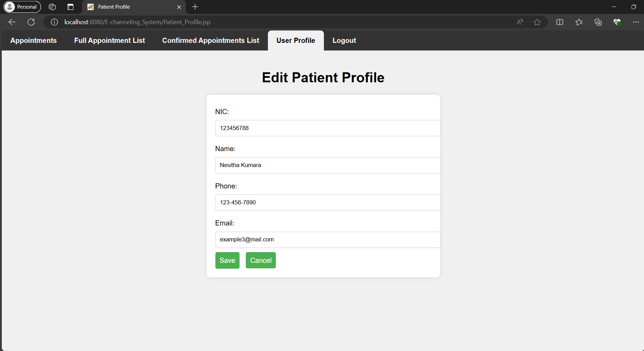Click into the Email input field
The width and height of the screenshot is (644, 351).
[327, 240]
